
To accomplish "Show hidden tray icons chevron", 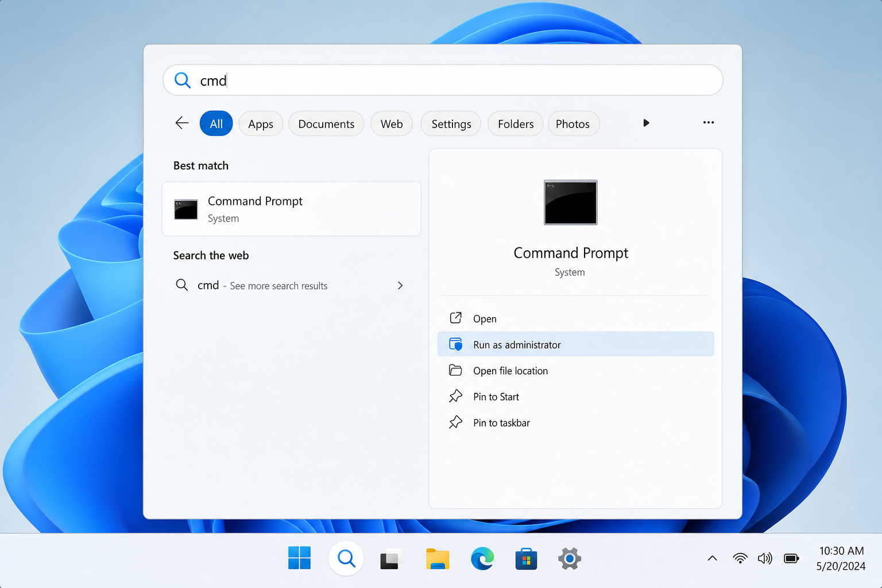I will coord(712,558).
